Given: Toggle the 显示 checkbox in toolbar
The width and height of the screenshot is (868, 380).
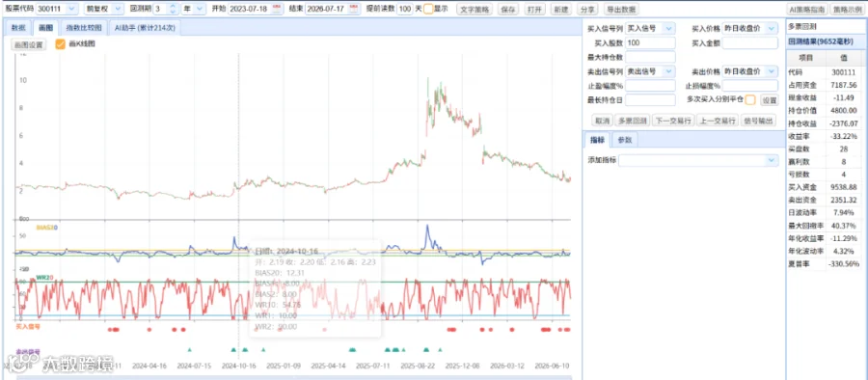Looking at the screenshot, I should pyautogui.click(x=428, y=10).
